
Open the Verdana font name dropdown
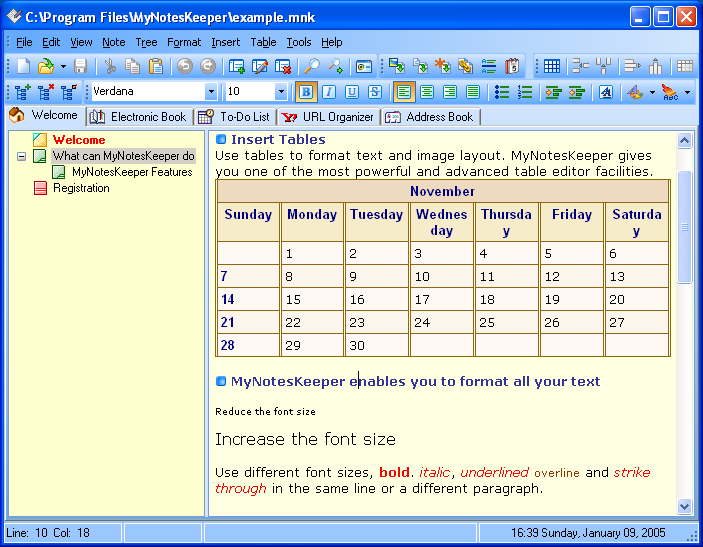tap(211, 92)
